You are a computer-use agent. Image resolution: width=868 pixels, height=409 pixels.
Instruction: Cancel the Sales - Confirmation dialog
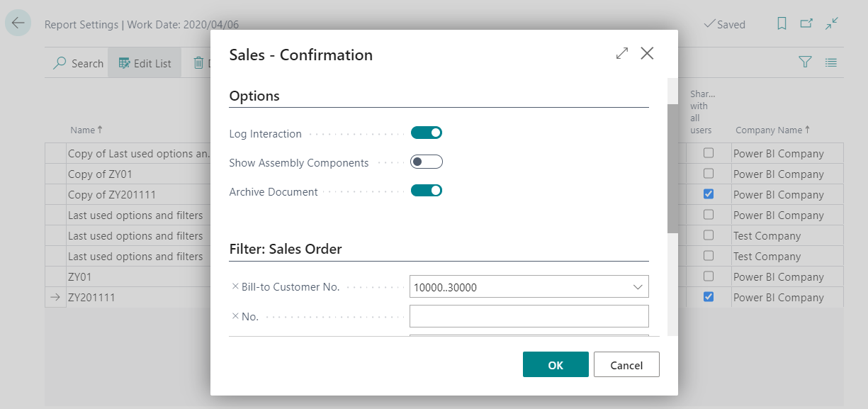tap(626, 364)
